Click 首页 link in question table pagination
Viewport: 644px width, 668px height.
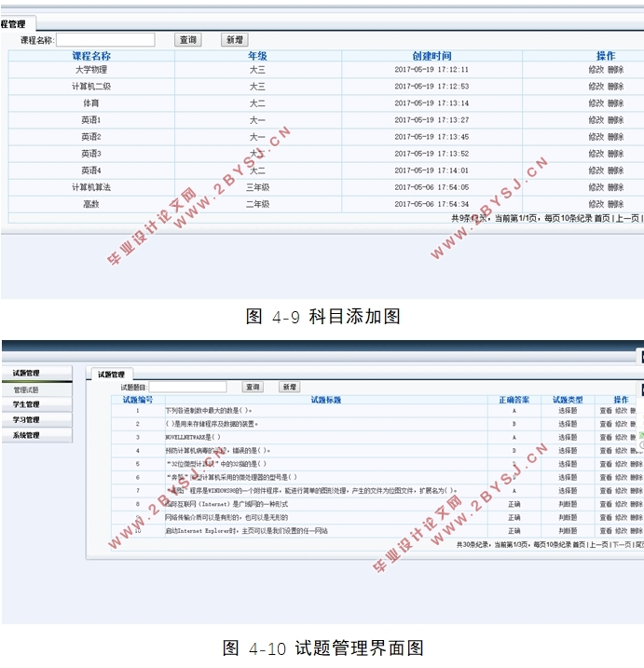579,544
